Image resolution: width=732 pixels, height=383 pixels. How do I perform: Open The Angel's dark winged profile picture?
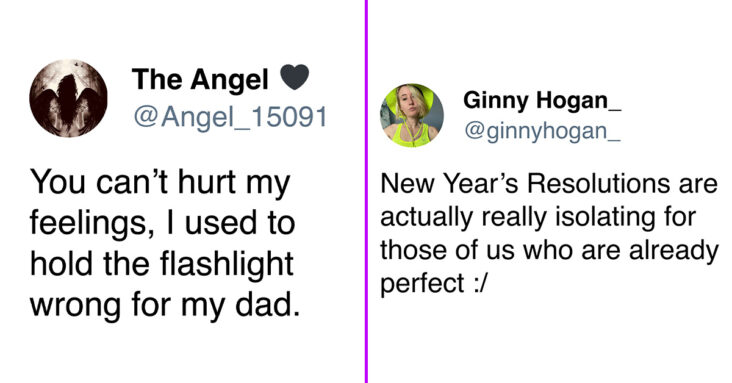(68, 98)
